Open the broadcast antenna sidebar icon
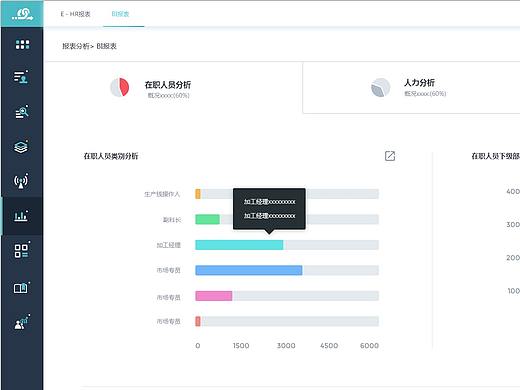Viewport: 520px width, 390px height. (x=21, y=181)
